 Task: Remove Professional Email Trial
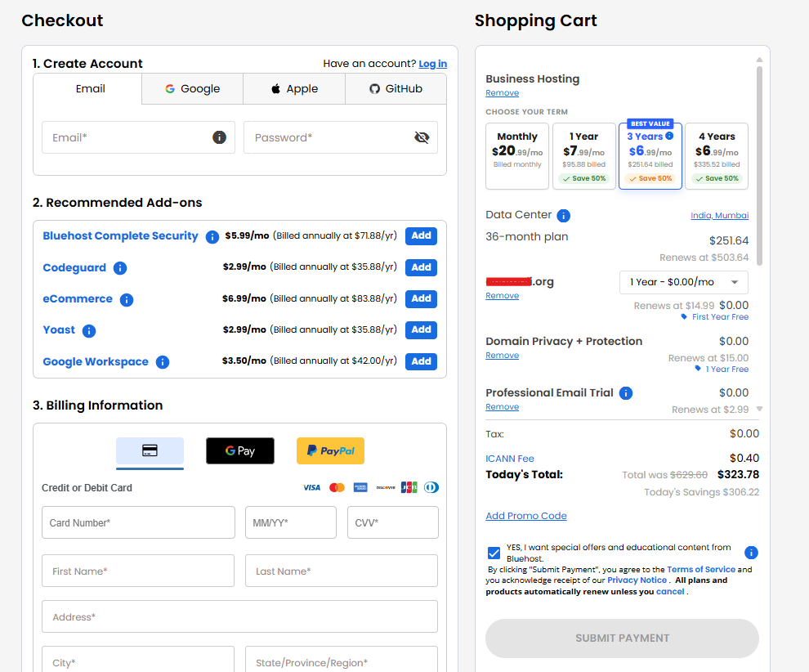(502, 406)
